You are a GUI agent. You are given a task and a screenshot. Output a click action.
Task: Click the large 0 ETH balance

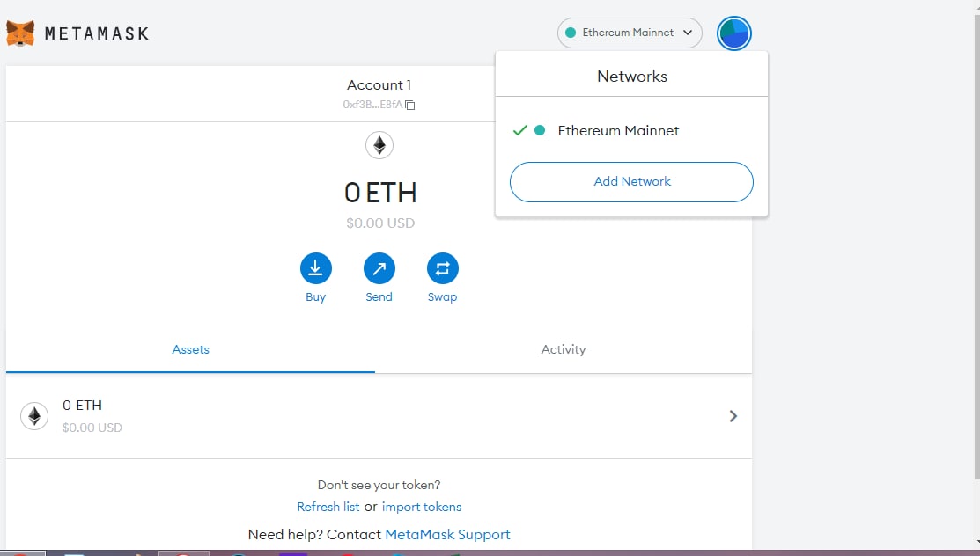[380, 193]
